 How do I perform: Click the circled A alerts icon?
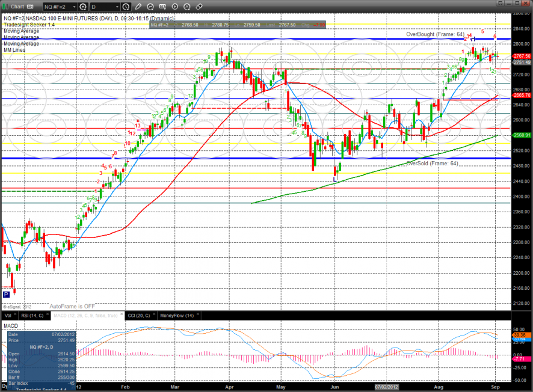point(186,7)
